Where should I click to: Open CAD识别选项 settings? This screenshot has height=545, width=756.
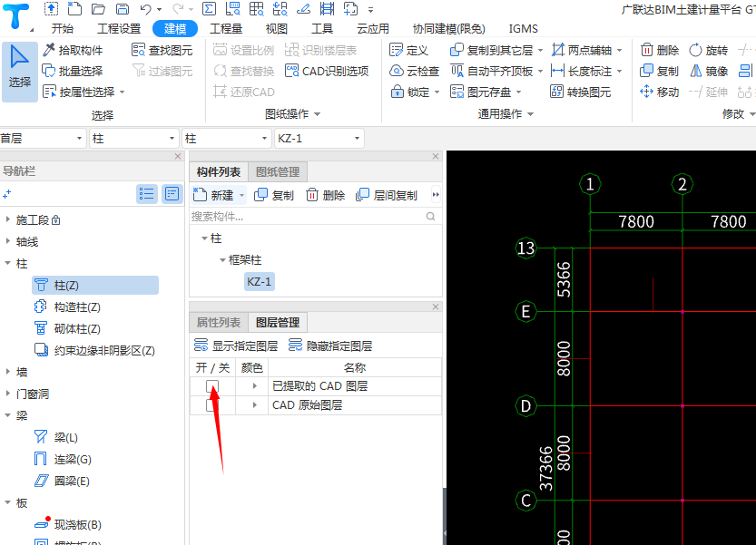(327, 71)
